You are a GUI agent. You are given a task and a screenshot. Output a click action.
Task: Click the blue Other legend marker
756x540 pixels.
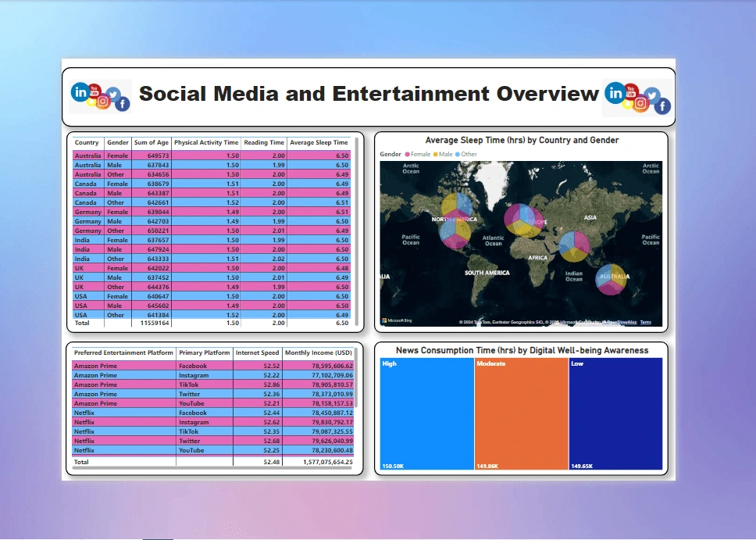point(458,155)
